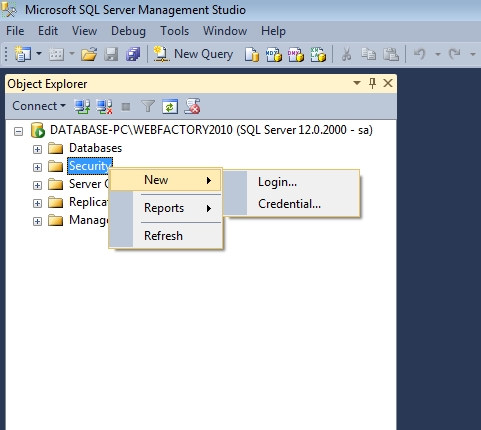Open the Tools menu
Viewport: 481px width, 430px height.
(x=174, y=31)
